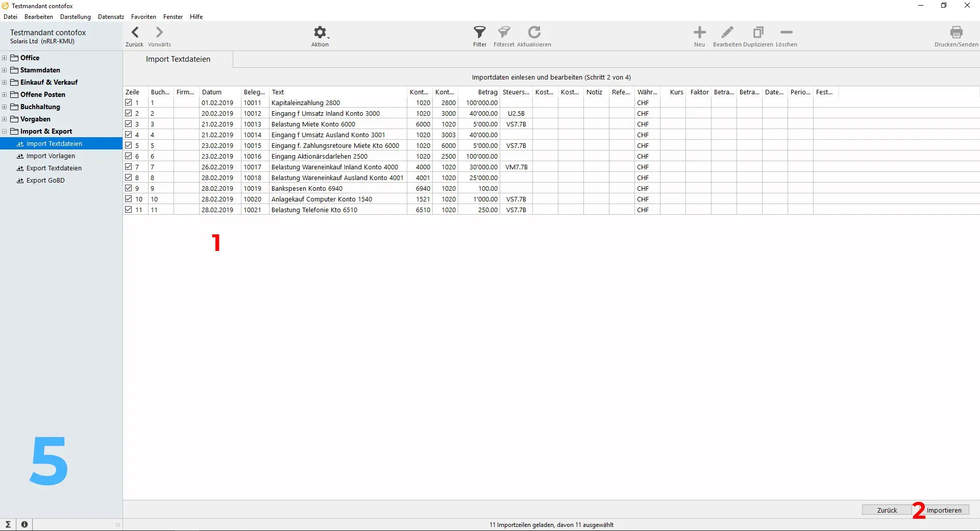Open Drucken/Senden printer icon
The image size is (980, 531).
click(x=956, y=33)
